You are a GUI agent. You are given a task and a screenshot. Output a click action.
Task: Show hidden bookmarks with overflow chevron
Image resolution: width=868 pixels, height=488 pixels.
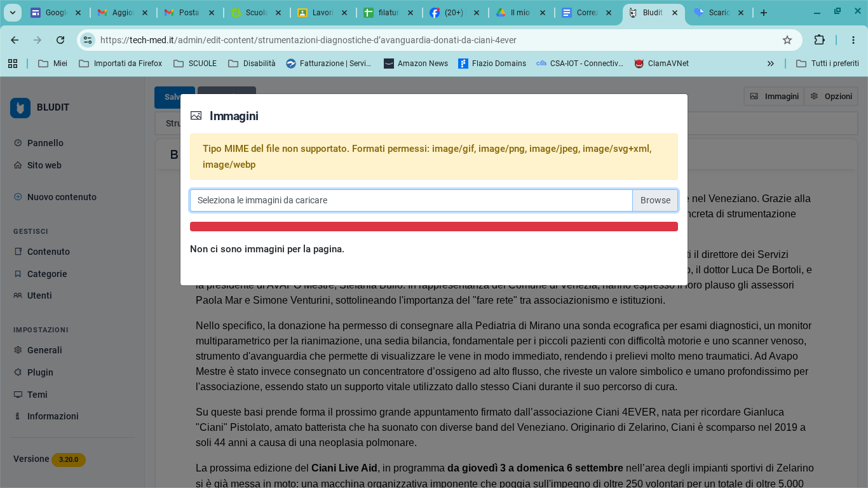[770, 63]
